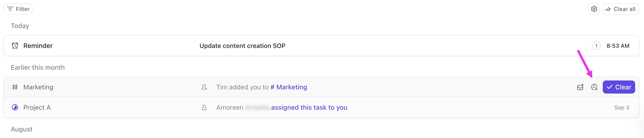Click the Reminder alarm clock icon
The width and height of the screenshot is (644, 138).
(15, 46)
